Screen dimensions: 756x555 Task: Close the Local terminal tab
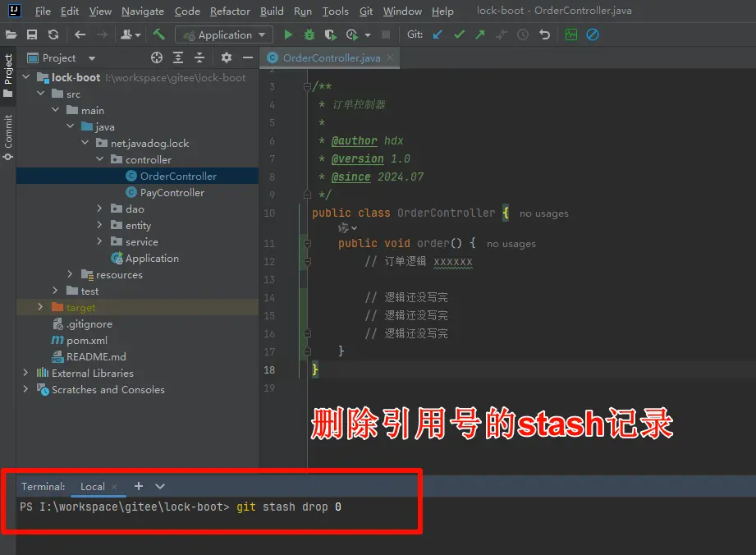114,487
